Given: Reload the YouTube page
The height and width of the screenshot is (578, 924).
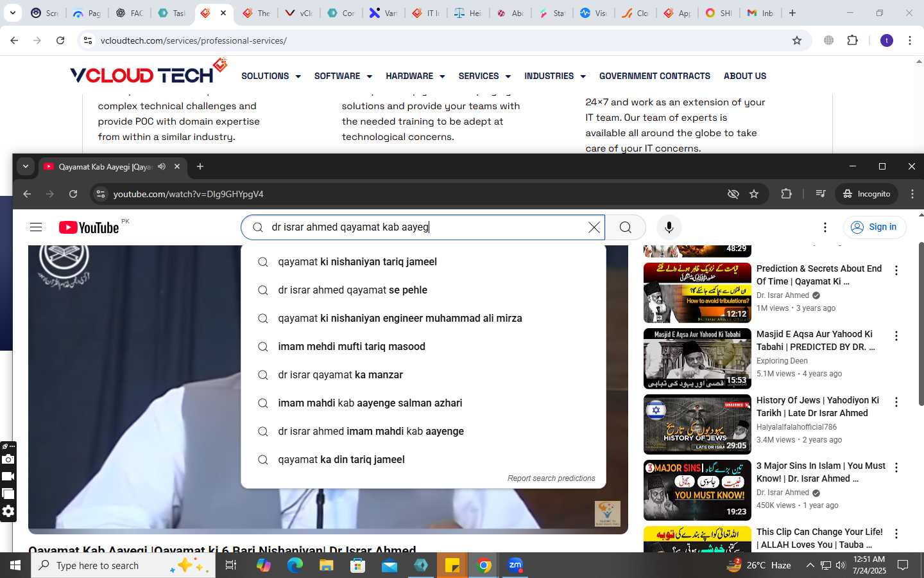Looking at the screenshot, I should click(x=73, y=194).
